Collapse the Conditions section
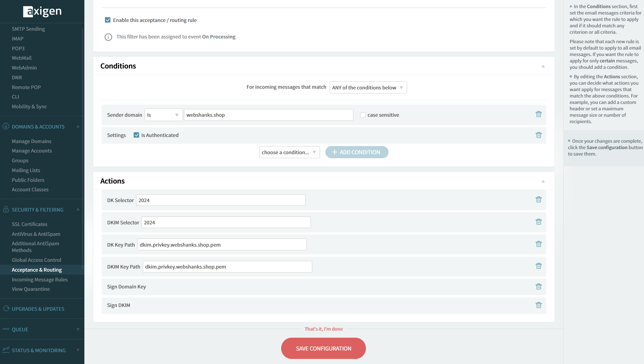This screenshot has width=644, height=364. 543,66
